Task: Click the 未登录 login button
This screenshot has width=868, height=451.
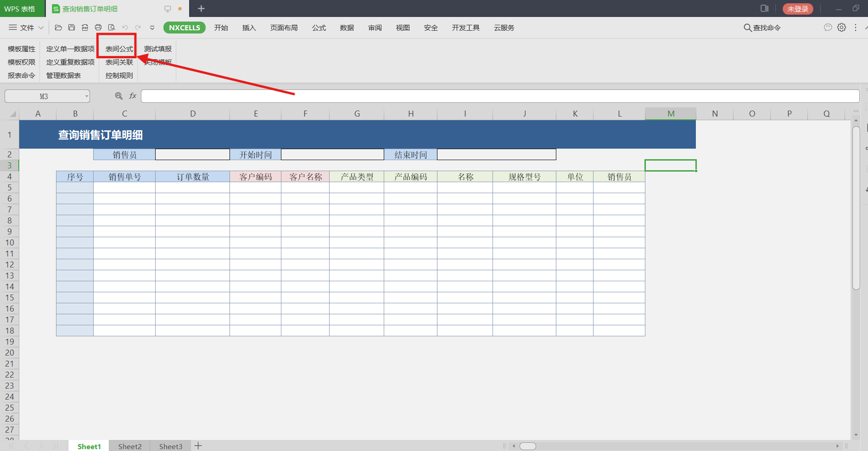Action: pos(797,9)
